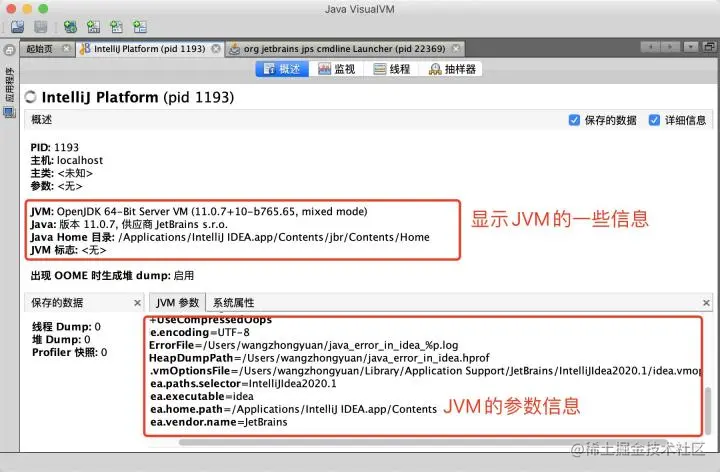
Task: Click the Java cup icon on the org jetbrains launcher tab
Action: coord(235,49)
